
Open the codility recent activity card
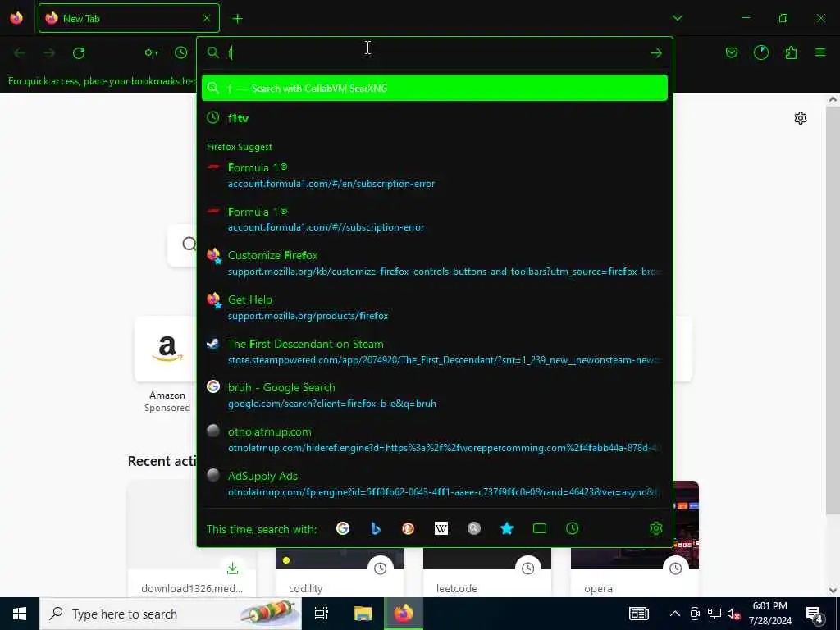click(339, 572)
